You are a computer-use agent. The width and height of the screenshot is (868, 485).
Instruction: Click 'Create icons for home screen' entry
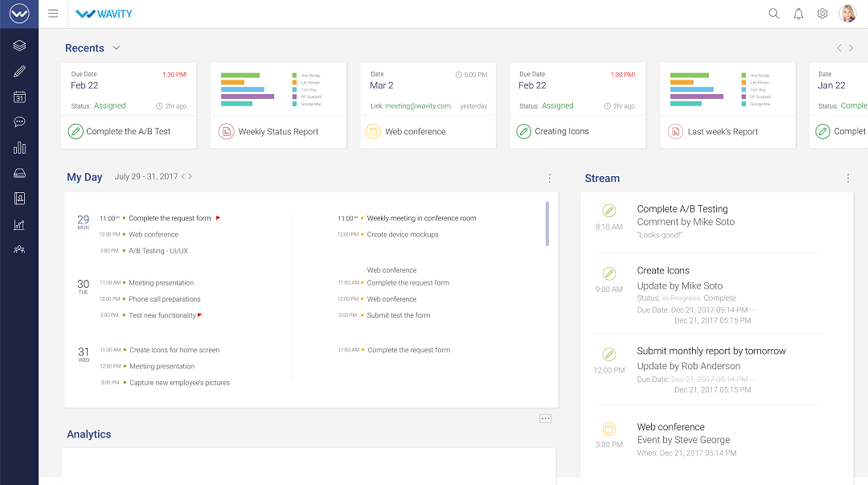[x=174, y=350]
